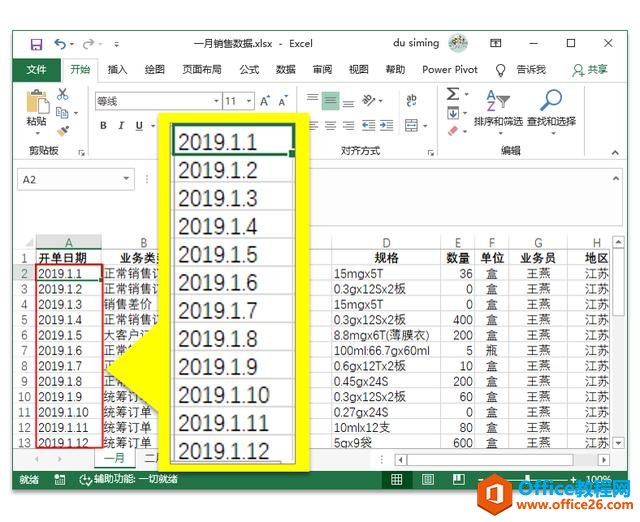Open the 等线 font name dropdown
Viewport: 640px width, 522px height.
coord(216,101)
